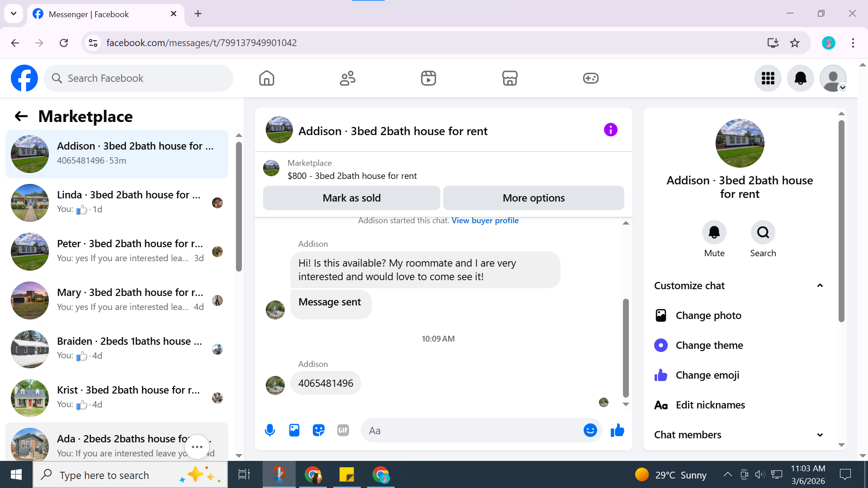Click the Mark as sold button

tap(351, 198)
